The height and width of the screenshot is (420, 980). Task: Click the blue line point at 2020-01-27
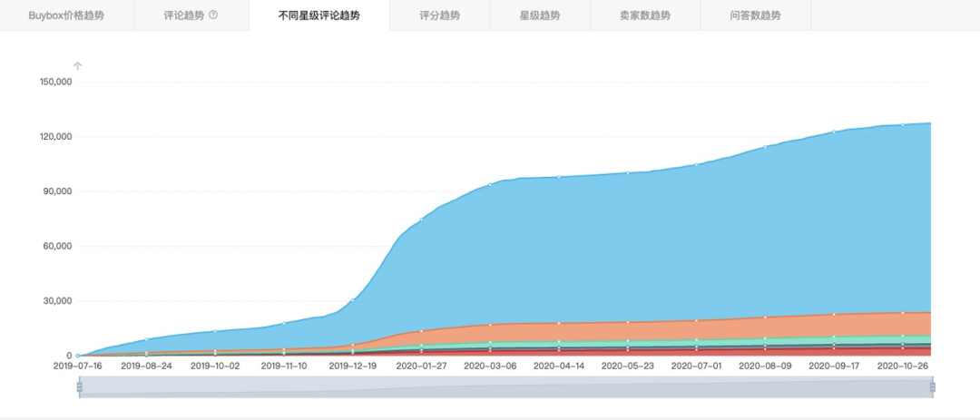point(421,220)
